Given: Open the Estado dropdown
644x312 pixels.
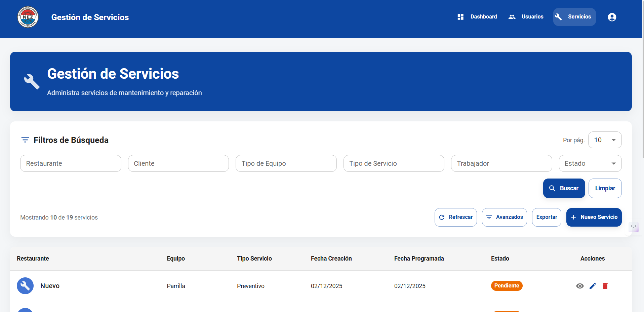Looking at the screenshot, I should point(590,163).
